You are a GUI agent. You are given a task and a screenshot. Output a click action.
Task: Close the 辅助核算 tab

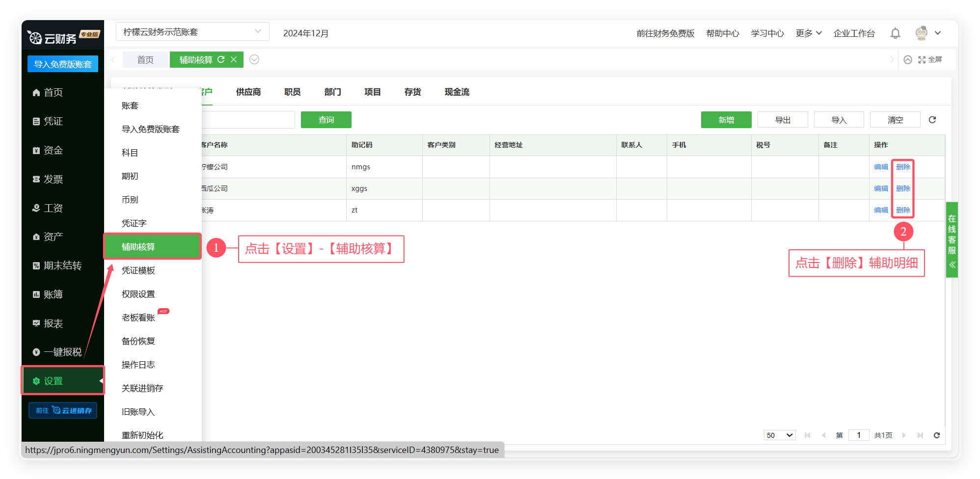[x=234, y=59]
